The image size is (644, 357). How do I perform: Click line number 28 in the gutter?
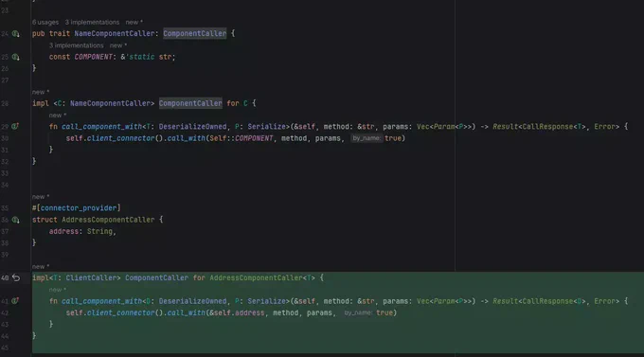pyautogui.click(x=5, y=103)
